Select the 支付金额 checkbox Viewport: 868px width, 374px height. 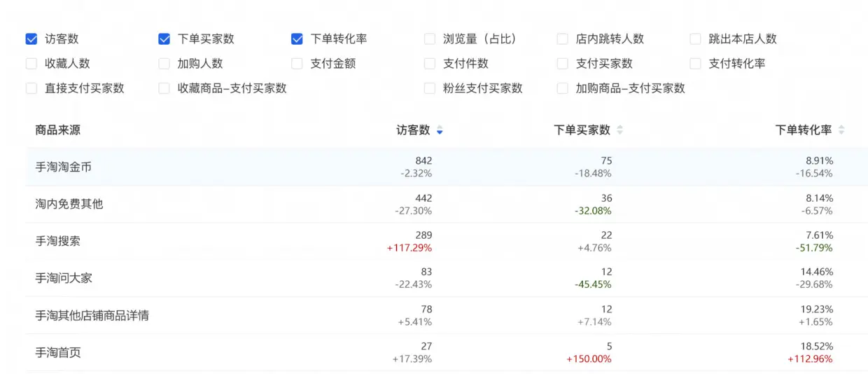297,64
